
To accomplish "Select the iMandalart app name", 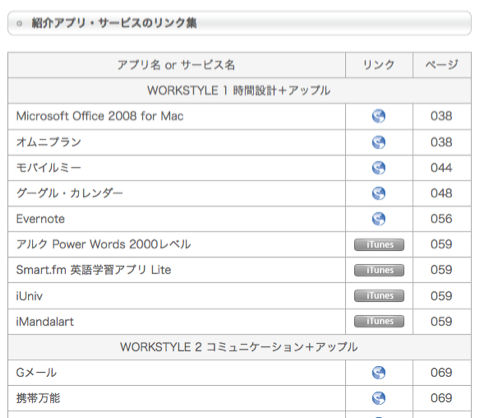I will click(45, 322).
